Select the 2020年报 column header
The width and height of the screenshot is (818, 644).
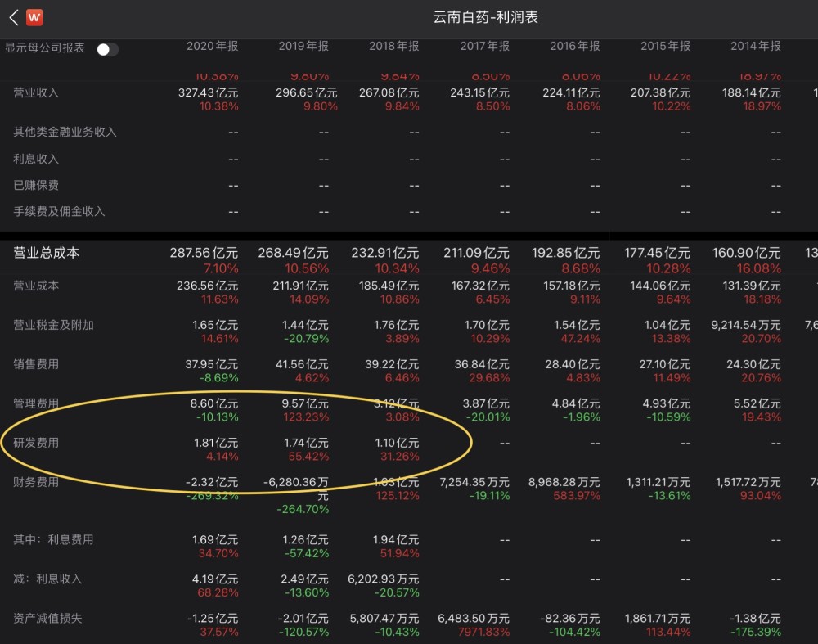212,47
